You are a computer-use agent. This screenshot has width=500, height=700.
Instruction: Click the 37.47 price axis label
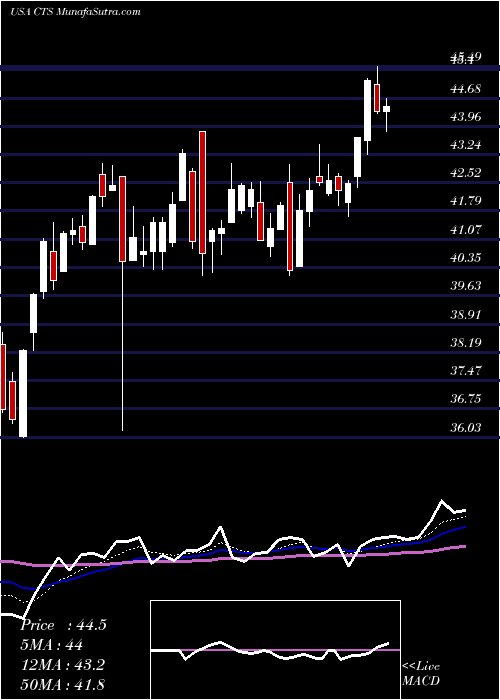(466, 370)
